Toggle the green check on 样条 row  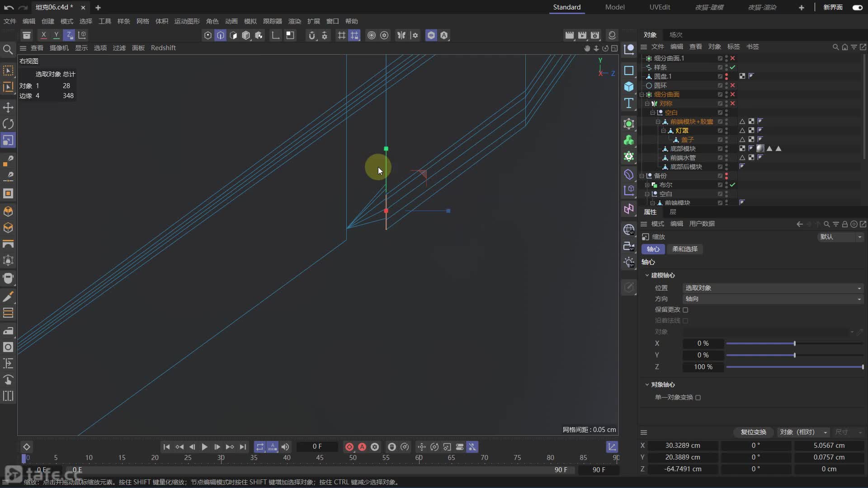click(732, 67)
